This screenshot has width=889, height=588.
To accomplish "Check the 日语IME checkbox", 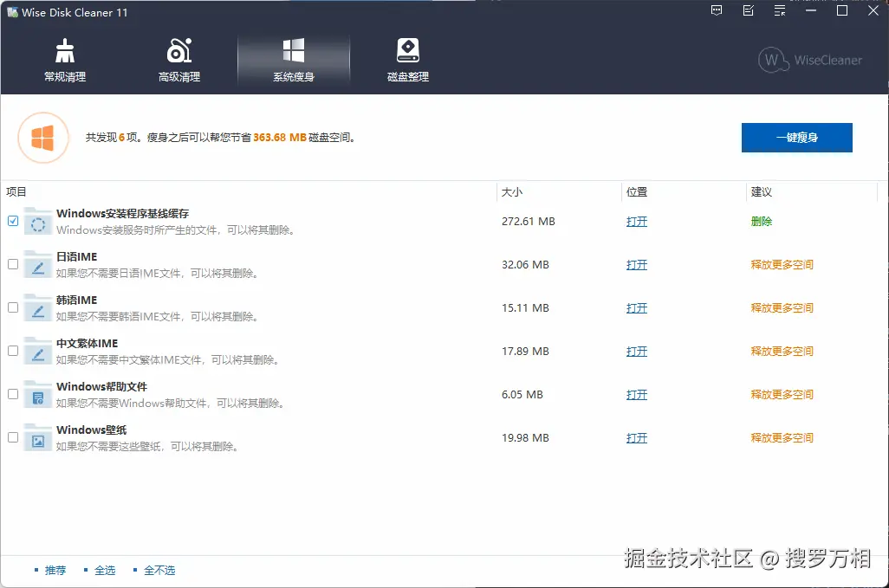I will [13, 264].
